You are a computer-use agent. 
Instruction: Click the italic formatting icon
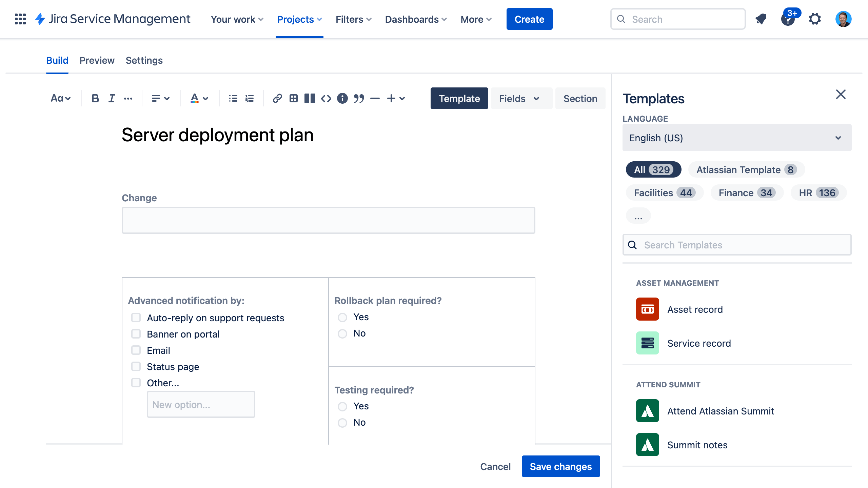111,98
